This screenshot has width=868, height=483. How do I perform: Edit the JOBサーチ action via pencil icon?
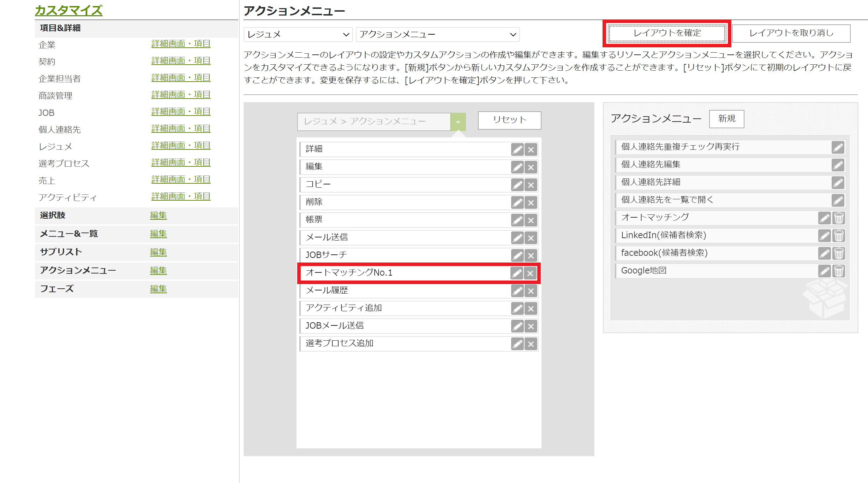click(x=517, y=255)
